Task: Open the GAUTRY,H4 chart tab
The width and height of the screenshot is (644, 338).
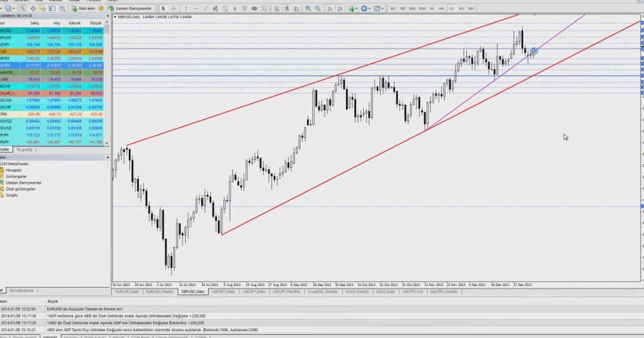Action: pyautogui.click(x=414, y=291)
